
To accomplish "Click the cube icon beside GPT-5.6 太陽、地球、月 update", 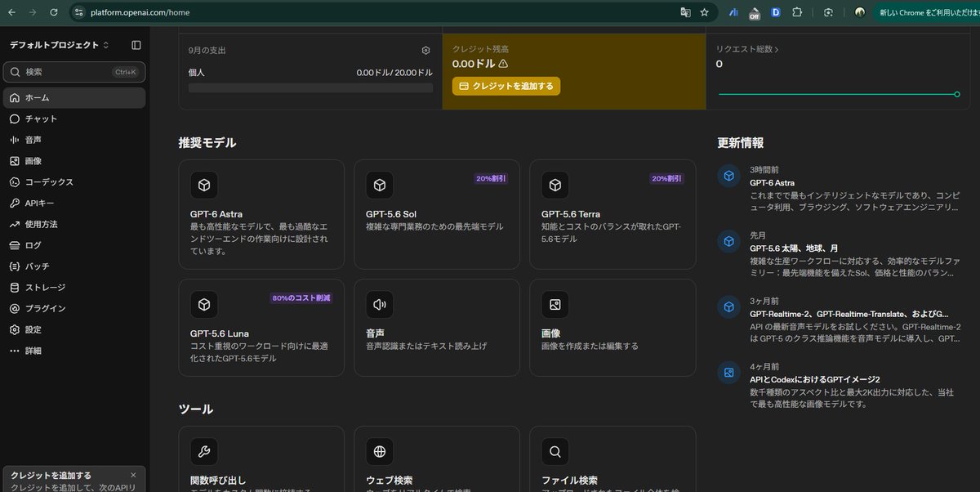I will coord(728,241).
